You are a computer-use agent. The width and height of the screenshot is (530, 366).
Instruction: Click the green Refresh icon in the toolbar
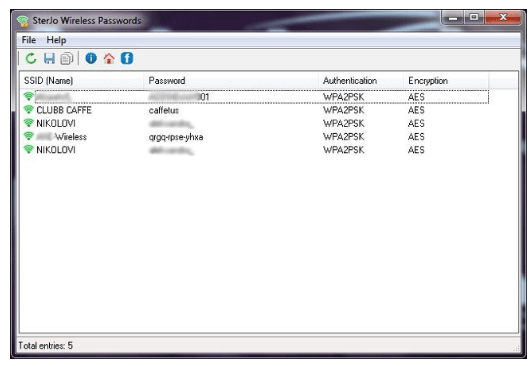tap(31, 58)
